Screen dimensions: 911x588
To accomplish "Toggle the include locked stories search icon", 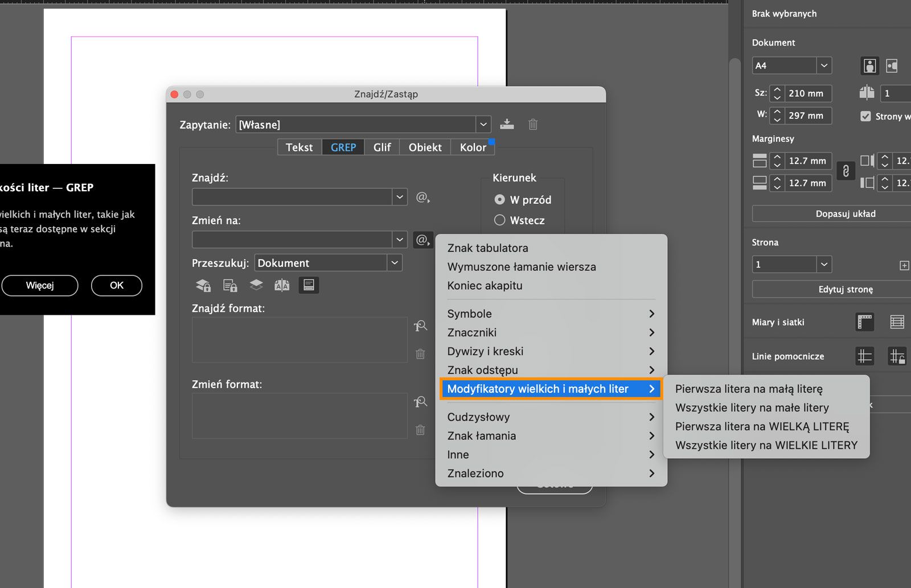I will 230,285.
